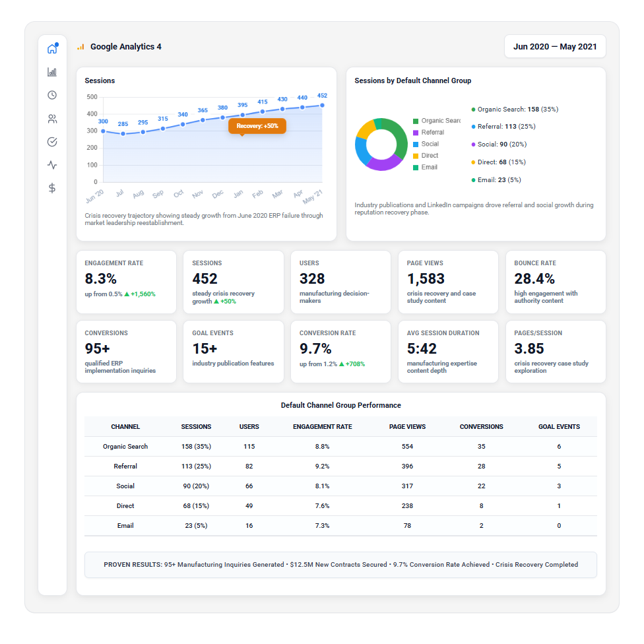Toggle the Social series in donut legend
The image size is (644, 644).
430,144
